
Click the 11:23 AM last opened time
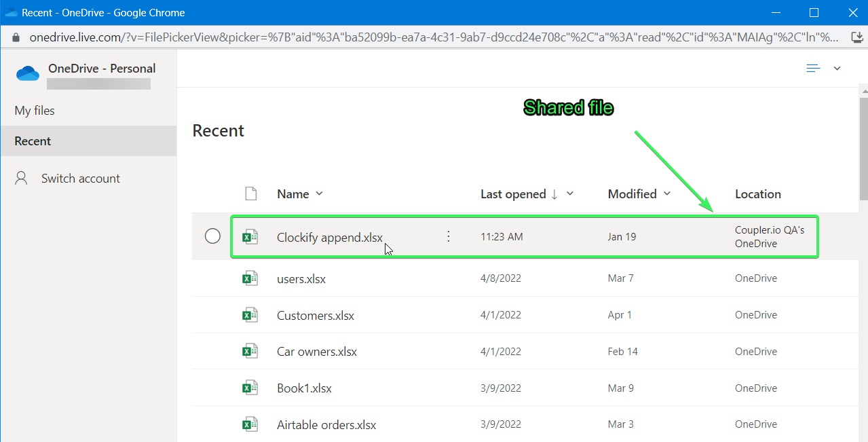tap(502, 237)
